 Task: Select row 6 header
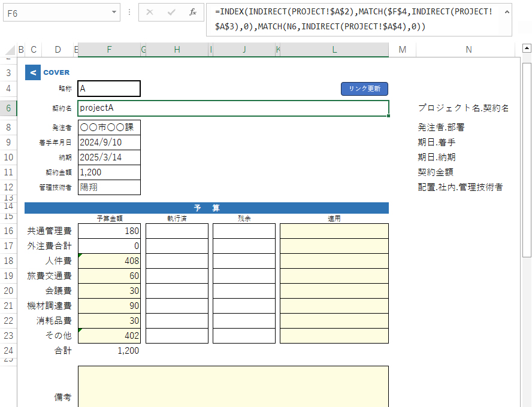[8, 108]
